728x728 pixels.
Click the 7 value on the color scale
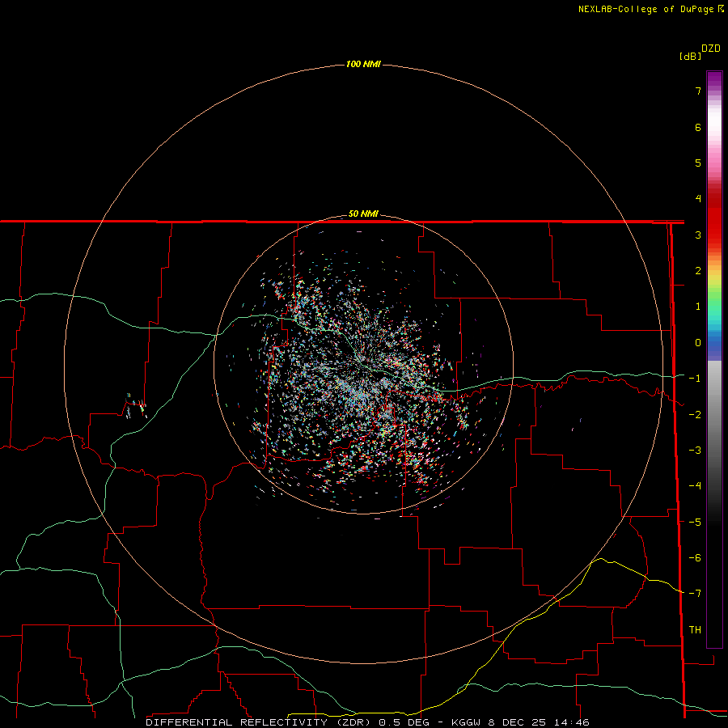pos(698,91)
